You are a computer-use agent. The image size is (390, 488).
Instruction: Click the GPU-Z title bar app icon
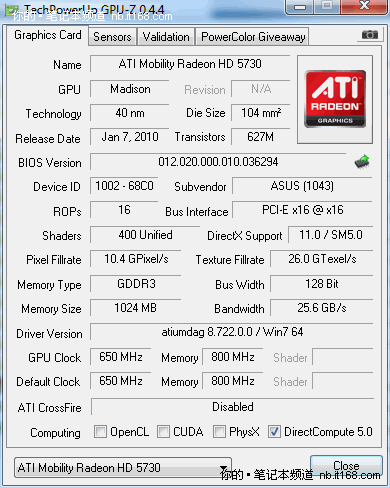[x=11, y=11]
